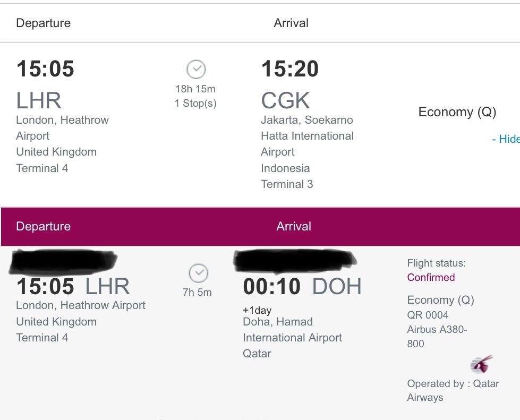Select the DOH arrival airport code
The image size is (520, 420).
(x=337, y=286)
